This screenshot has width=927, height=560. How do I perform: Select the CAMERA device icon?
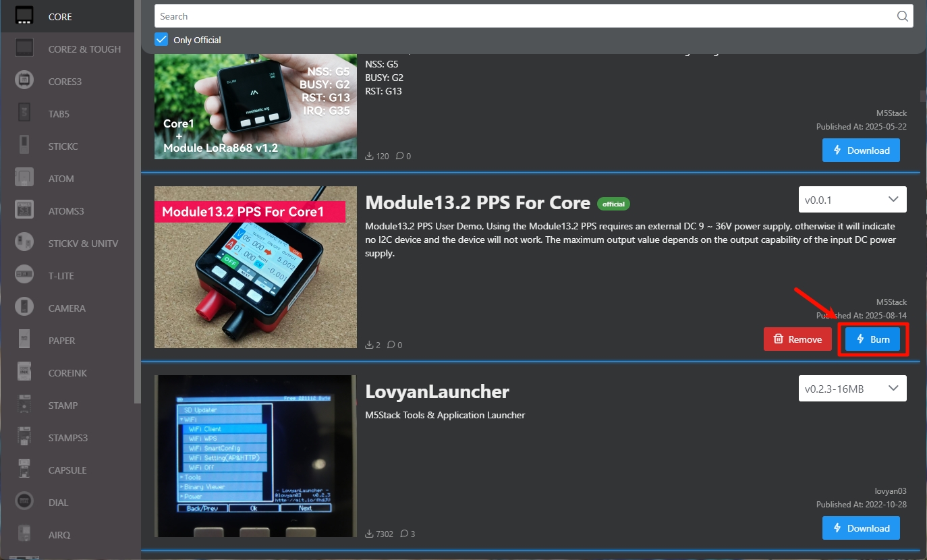[24, 308]
